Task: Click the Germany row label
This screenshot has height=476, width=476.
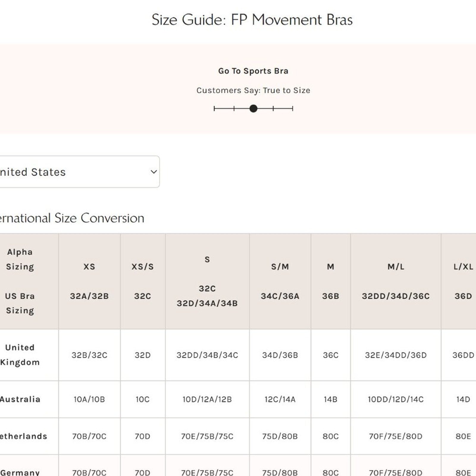Action: (x=20, y=472)
